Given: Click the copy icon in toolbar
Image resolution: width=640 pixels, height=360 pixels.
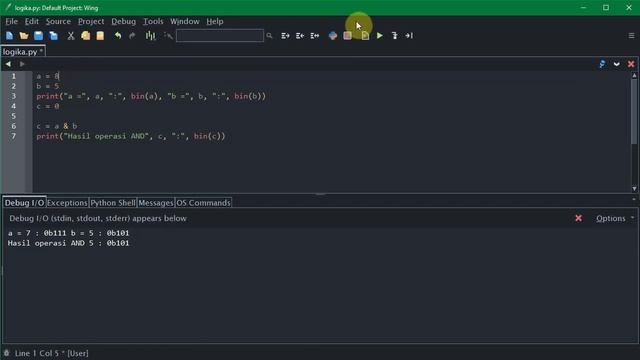Looking at the screenshot, I should coord(85,36).
